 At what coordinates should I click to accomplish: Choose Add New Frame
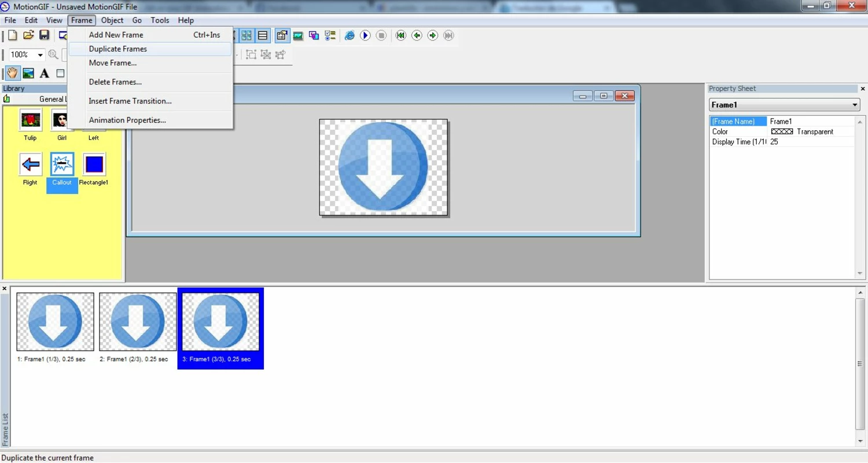click(x=150, y=35)
